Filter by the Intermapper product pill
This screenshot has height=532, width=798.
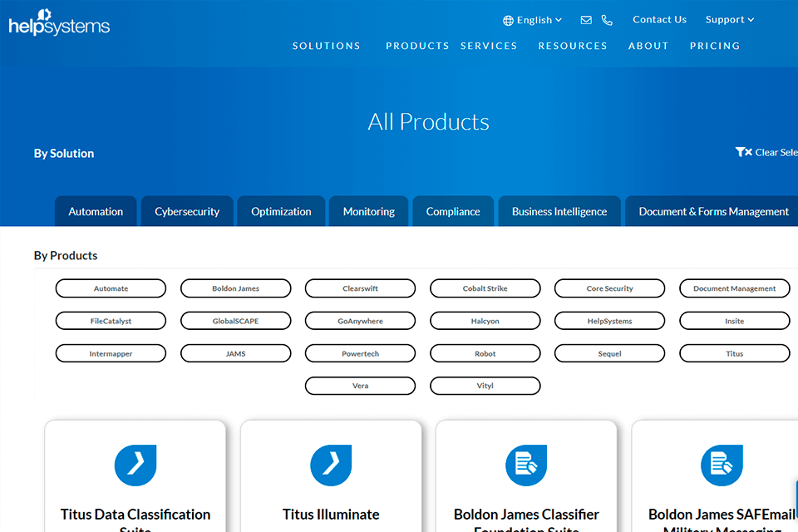pos(111,353)
